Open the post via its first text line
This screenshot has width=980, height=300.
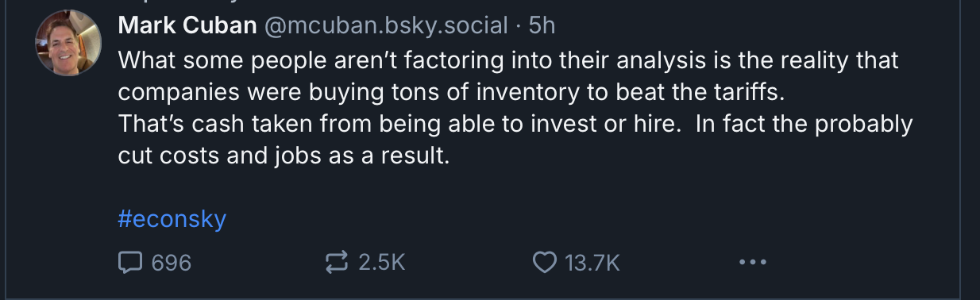point(508,60)
